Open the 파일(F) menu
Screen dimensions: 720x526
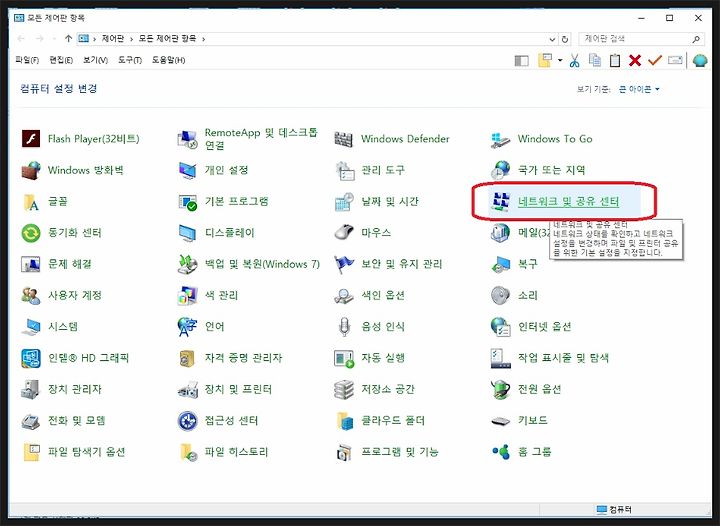click(x=27, y=60)
